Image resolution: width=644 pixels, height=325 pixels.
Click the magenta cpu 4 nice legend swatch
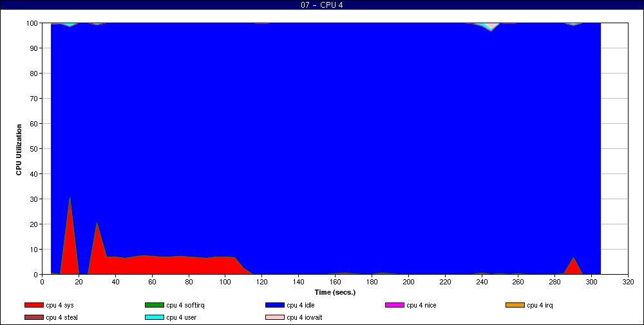394,305
